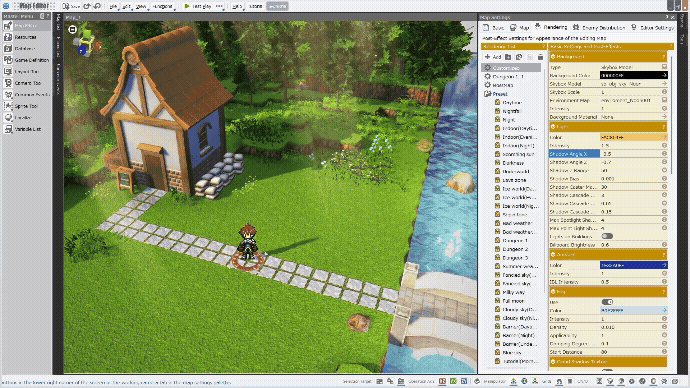Switch to the Enemy Distribution tab

599,27
